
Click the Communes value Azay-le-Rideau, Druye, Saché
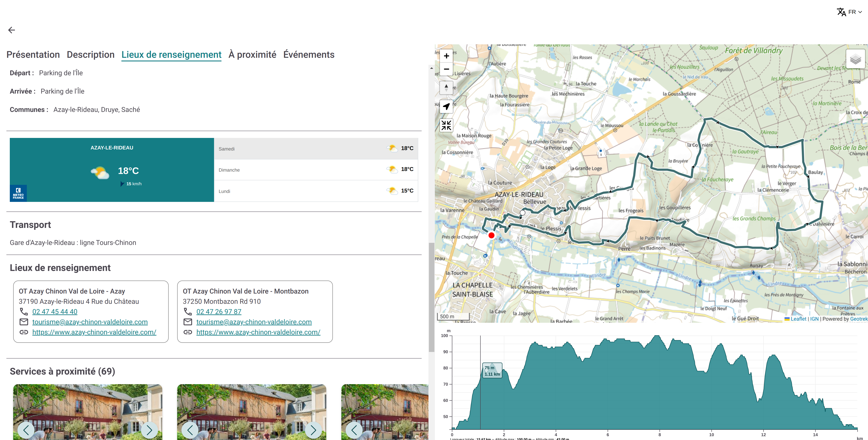[x=97, y=110]
